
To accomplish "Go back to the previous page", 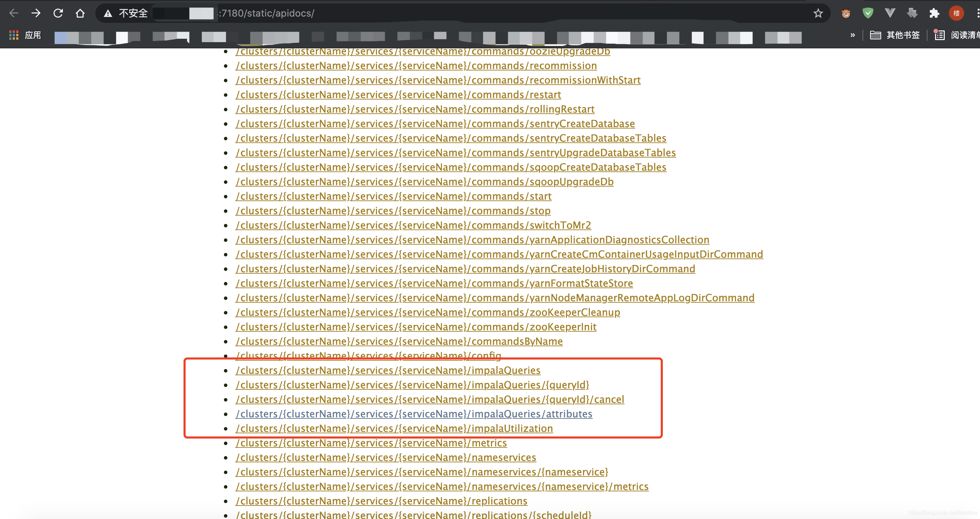I will [x=14, y=13].
